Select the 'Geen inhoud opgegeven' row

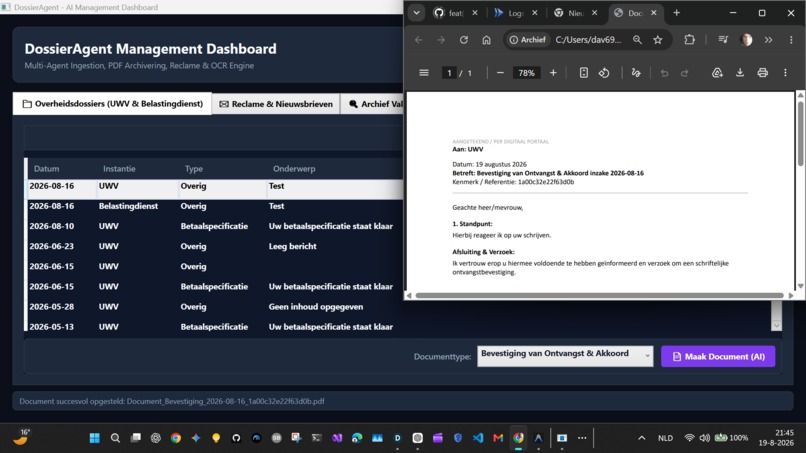[x=215, y=307]
